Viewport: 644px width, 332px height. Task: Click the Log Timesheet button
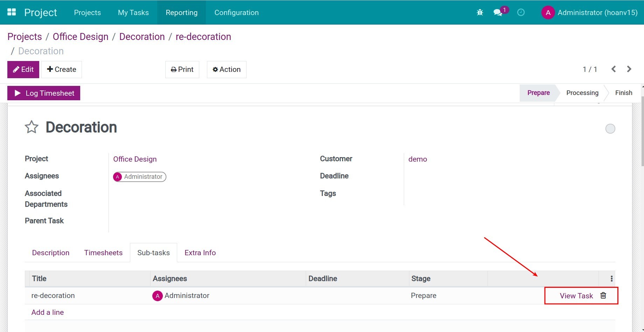44,93
